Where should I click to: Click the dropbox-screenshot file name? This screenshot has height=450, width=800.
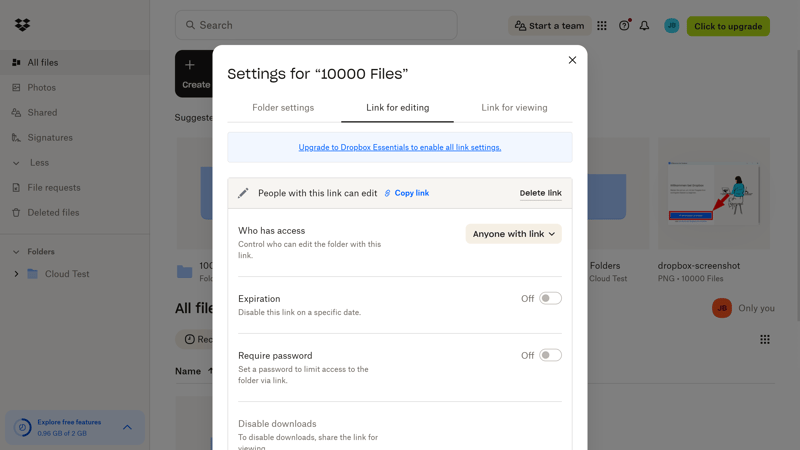(x=698, y=266)
